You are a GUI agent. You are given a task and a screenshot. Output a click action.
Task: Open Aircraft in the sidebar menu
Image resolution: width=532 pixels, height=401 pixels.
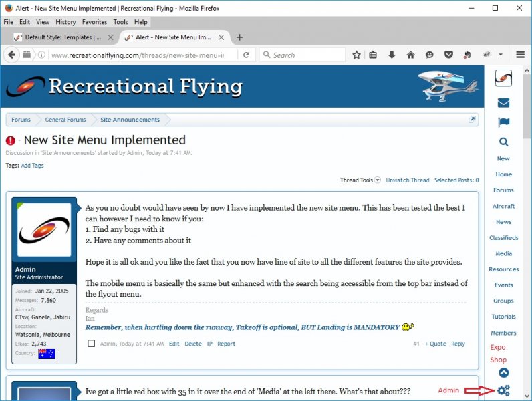(x=503, y=206)
